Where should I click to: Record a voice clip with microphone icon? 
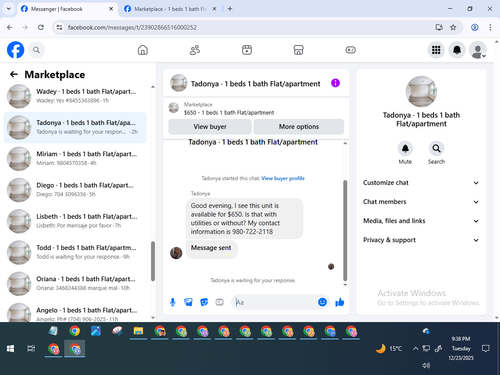pos(173,302)
